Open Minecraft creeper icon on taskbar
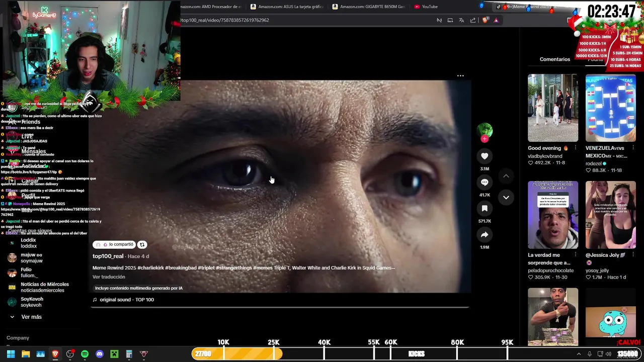Screen dimensions: 644x362 114,354
